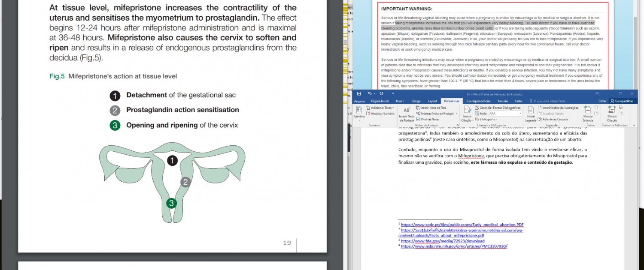Click the Redo/Repeat icon in Quick Access
The height and width of the screenshot is (270, 644).
381,93
